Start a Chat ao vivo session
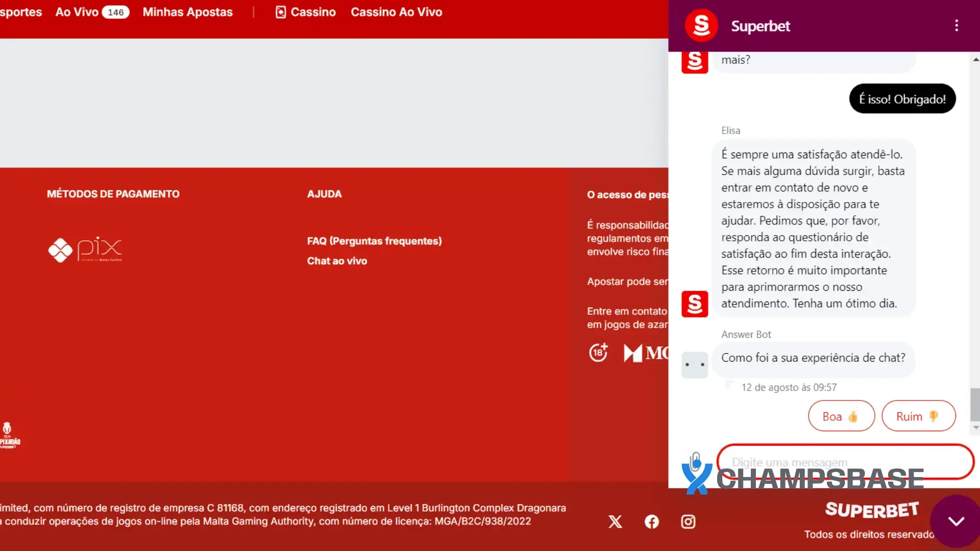This screenshot has width=980, height=551. coord(337,261)
